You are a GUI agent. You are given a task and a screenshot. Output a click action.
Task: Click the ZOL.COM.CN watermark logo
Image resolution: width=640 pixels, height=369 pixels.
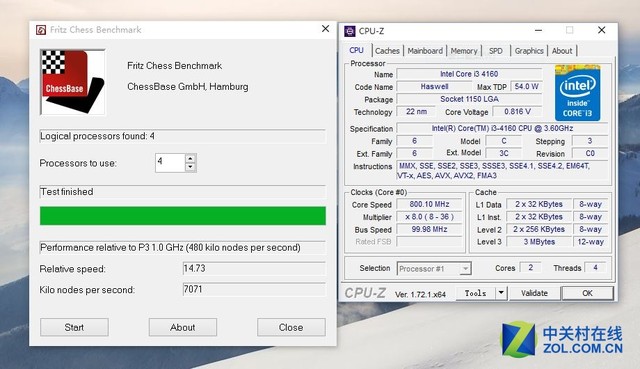pos(562,339)
